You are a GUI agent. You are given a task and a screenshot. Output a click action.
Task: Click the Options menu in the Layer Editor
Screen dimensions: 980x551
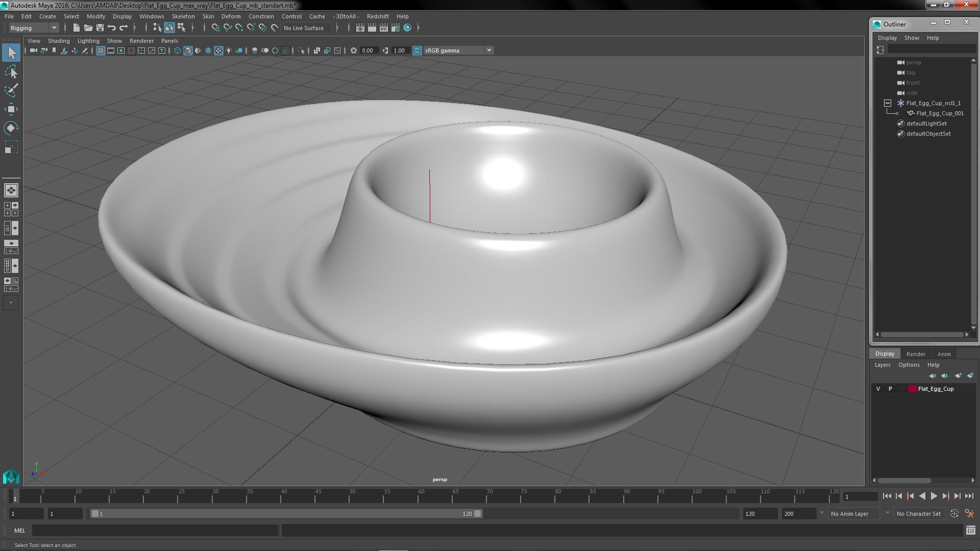[909, 365]
